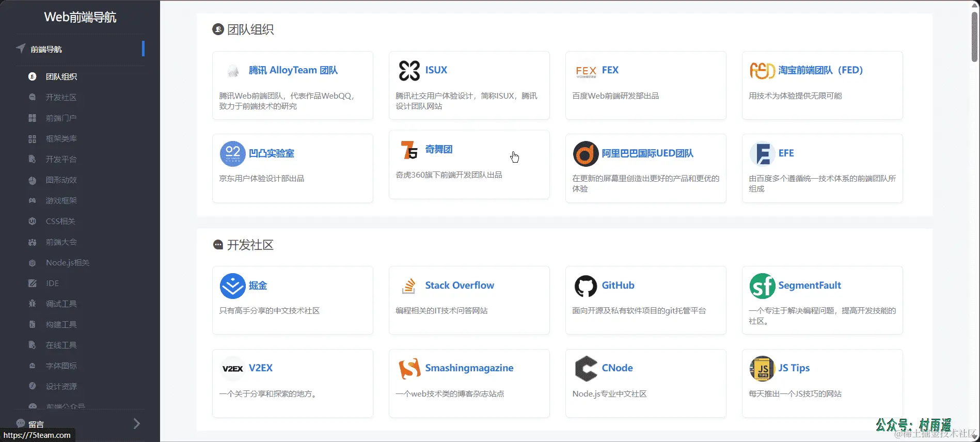
Task: Go to 设计资源 sidebar section
Action: pyautogui.click(x=61, y=386)
